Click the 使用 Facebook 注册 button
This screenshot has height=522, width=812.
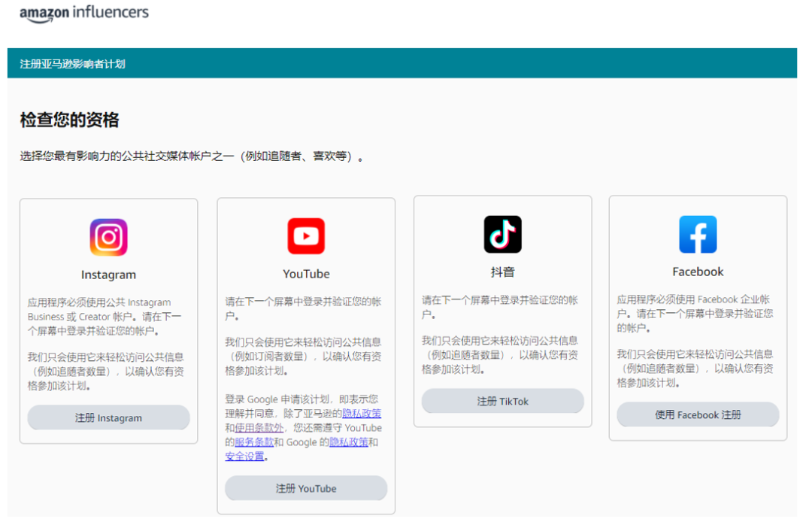(x=697, y=414)
